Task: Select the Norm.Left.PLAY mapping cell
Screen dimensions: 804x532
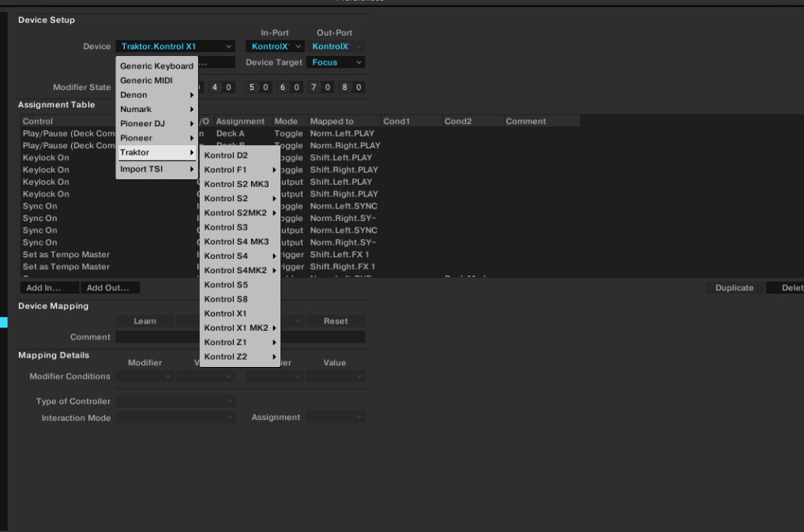Action: click(342, 133)
